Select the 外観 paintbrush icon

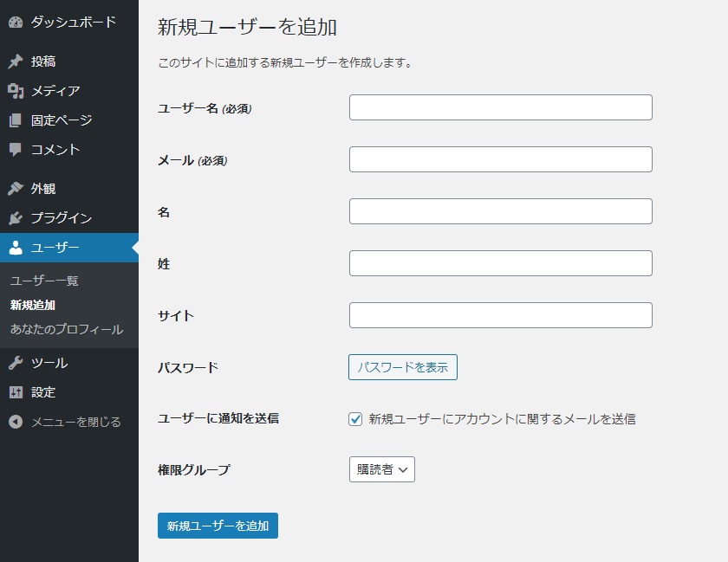[x=16, y=189]
